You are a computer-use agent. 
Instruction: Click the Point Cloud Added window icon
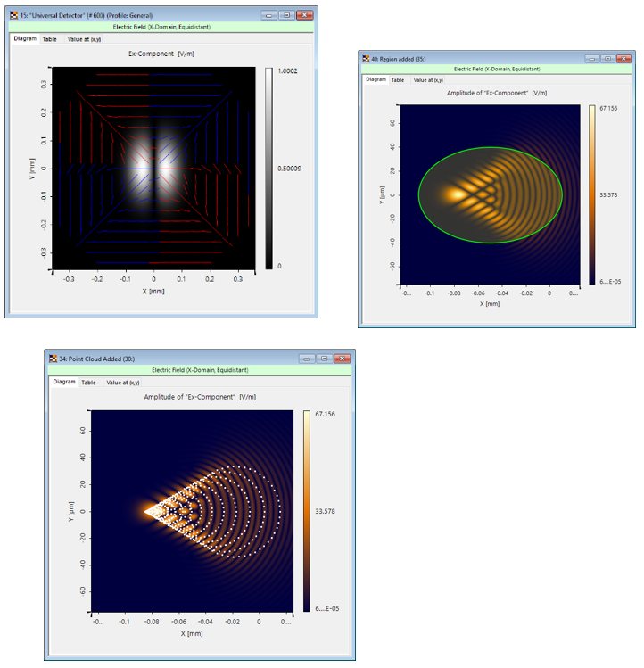(52, 359)
